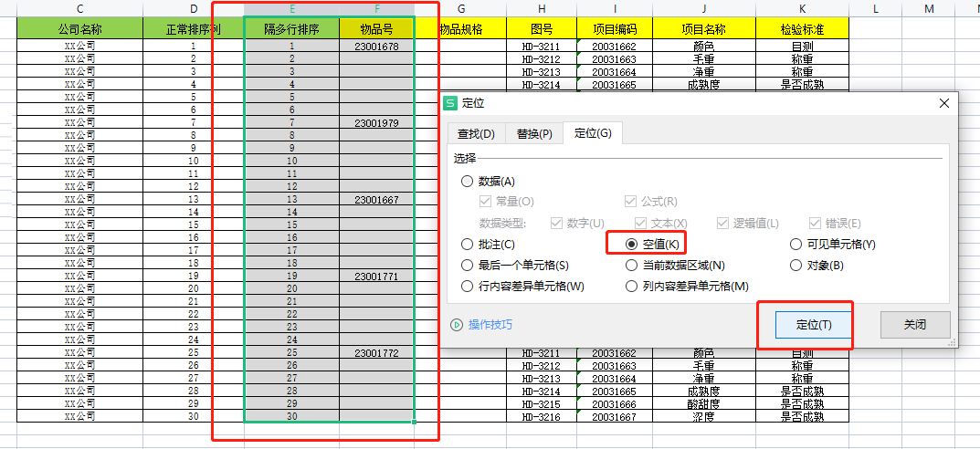
Task: Select column C header
Action: (80, 8)
